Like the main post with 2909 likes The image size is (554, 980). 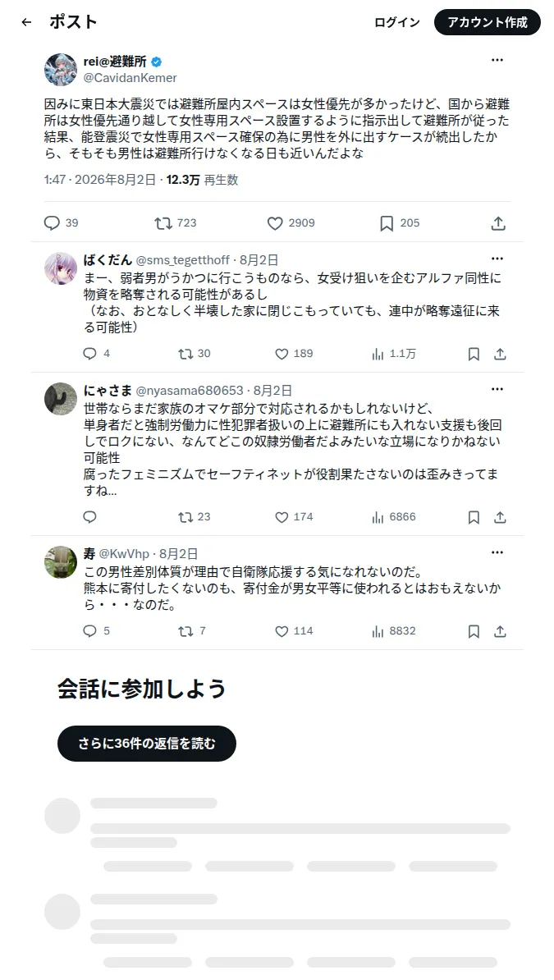(275, 223)
